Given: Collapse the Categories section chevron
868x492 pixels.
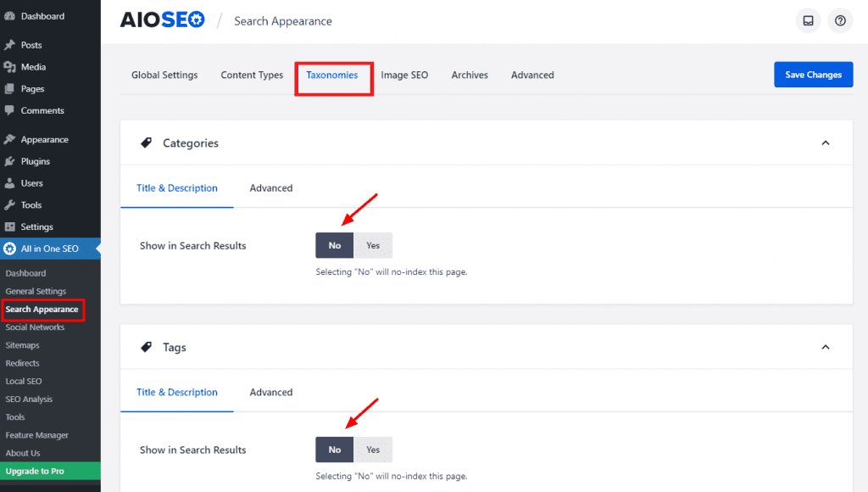Looking at the screenshot, I should tap(826, 143).
